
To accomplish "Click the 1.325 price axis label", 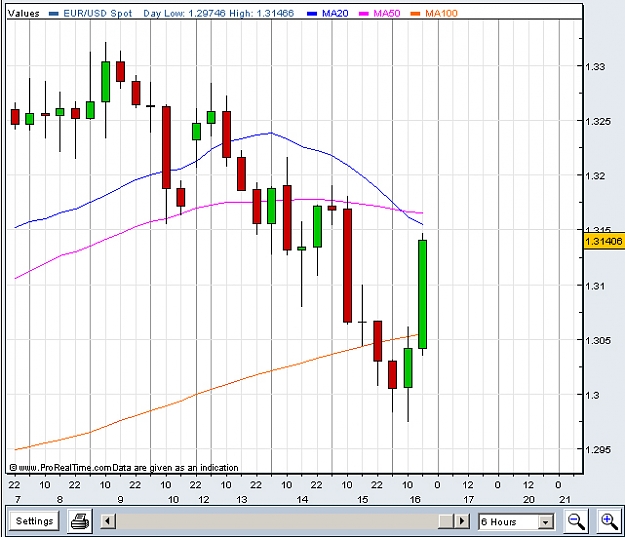I will tap(598, 121).
